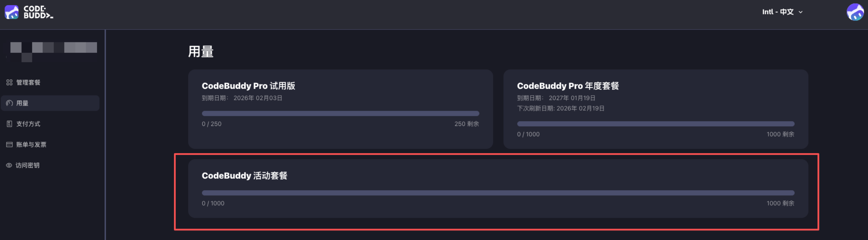Click the 账单与发票 invoice icon
This screenshot has width=868, height=240.
click(x=9, y=144)
